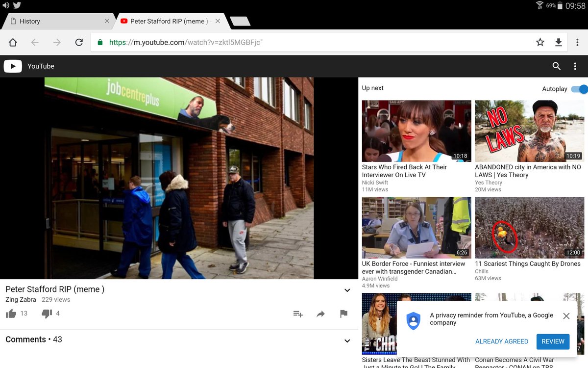Click the Chills channel name
This screenshot has height=368, width=588.
(x=482, y=271)
